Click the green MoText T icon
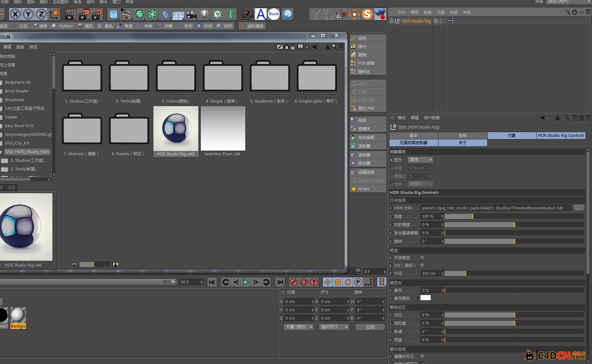This screenshot has width=592, height=364. [x=230, y=14]
